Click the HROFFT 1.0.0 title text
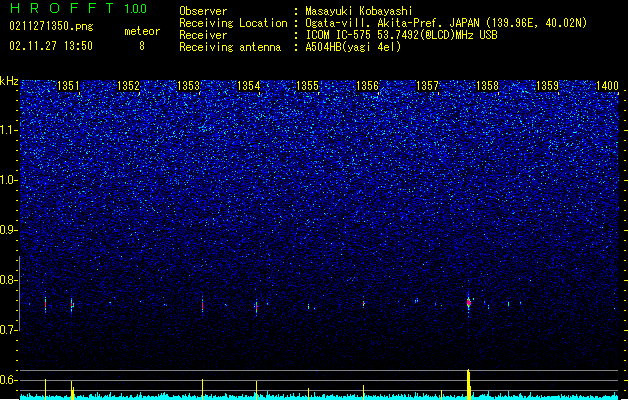This screenshot has width=629, height=400. click(79, 8)
